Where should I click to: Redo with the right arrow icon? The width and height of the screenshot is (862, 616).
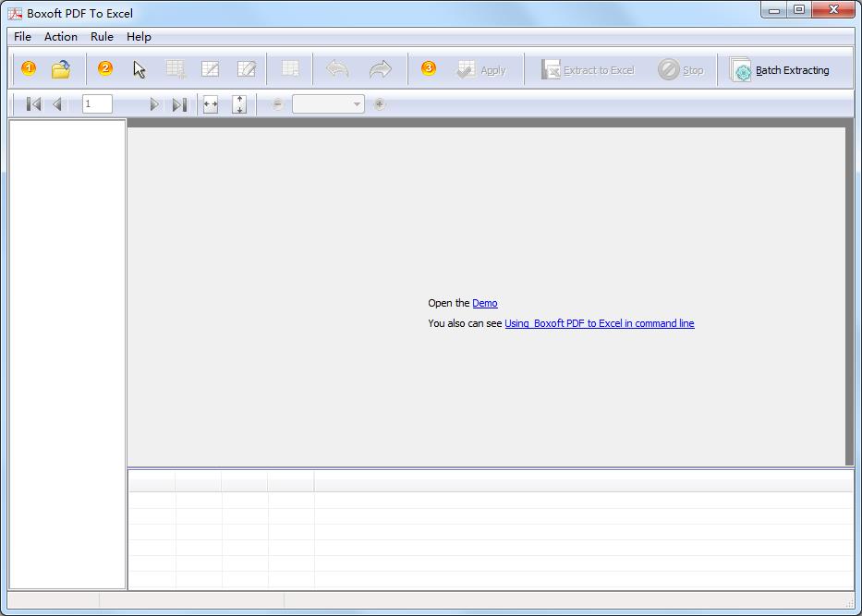[x=380, y=70]
